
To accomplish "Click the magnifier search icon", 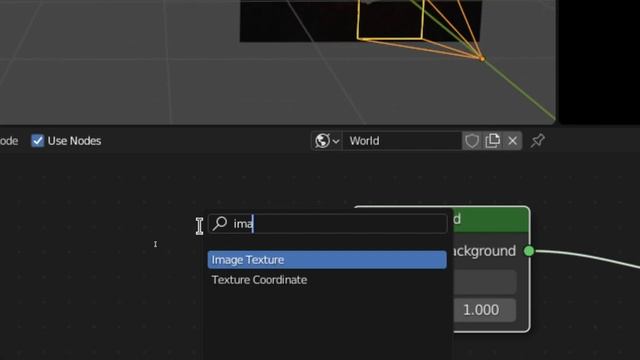I will [220, 223].
